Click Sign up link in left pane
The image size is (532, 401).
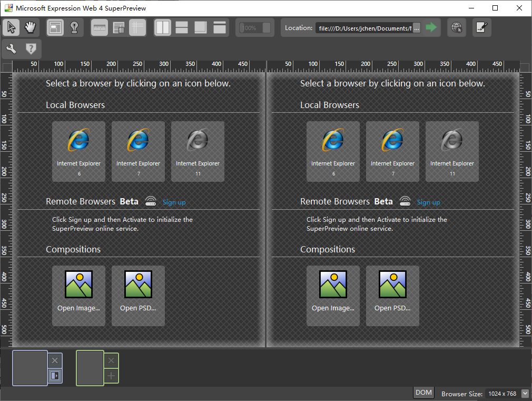coord(174,202)
